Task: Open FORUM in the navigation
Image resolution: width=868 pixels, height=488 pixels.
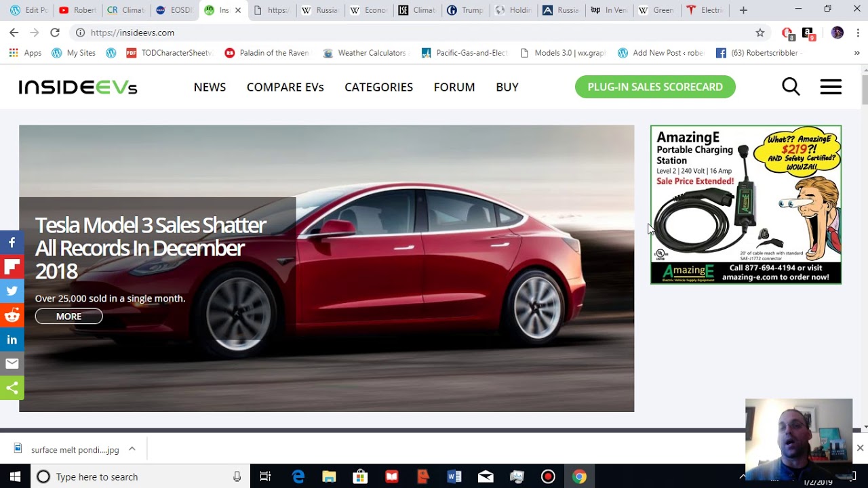Action: tap(454, 87)
